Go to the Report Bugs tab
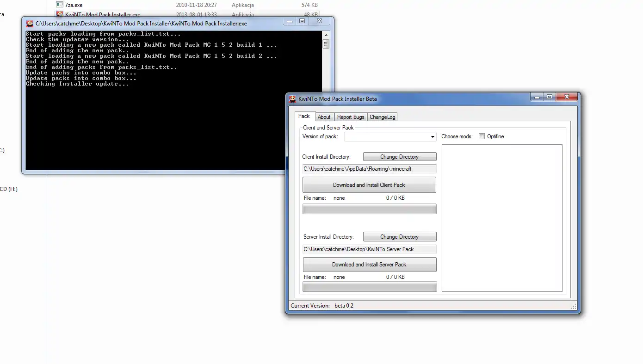 coord(351,117)
